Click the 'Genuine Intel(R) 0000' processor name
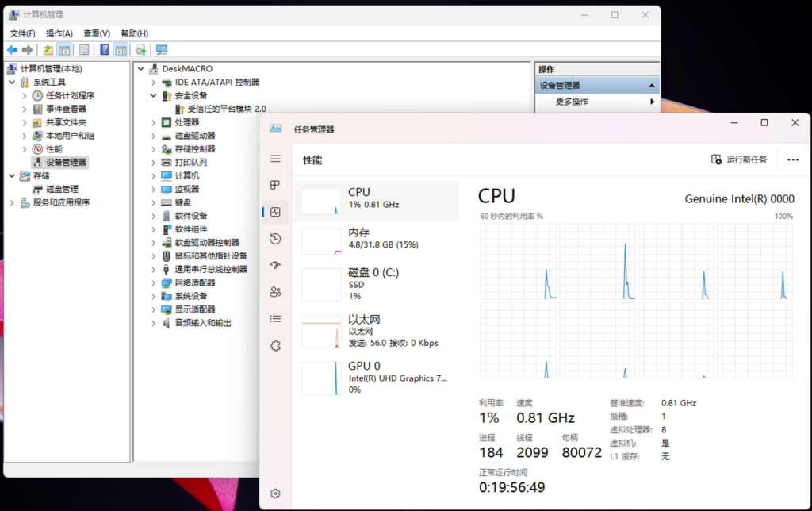This screenshot has width=812, height=511. (740, 199)
